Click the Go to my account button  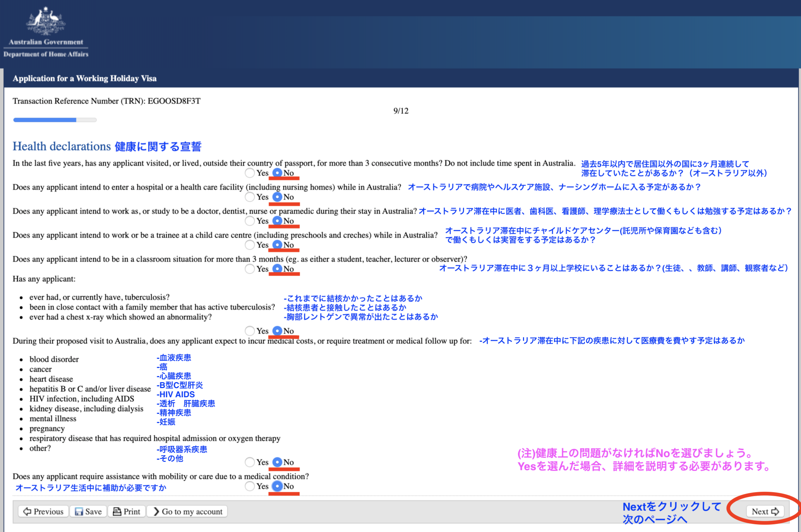pyautogui.click(x=187, y=512)
